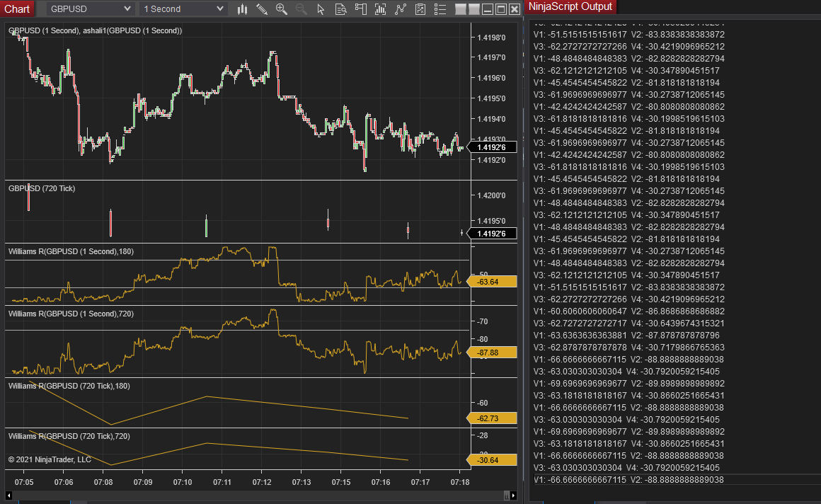
Task: Open the chart Properties list icon
Action: pyautogui.click(x=440, y=9)
